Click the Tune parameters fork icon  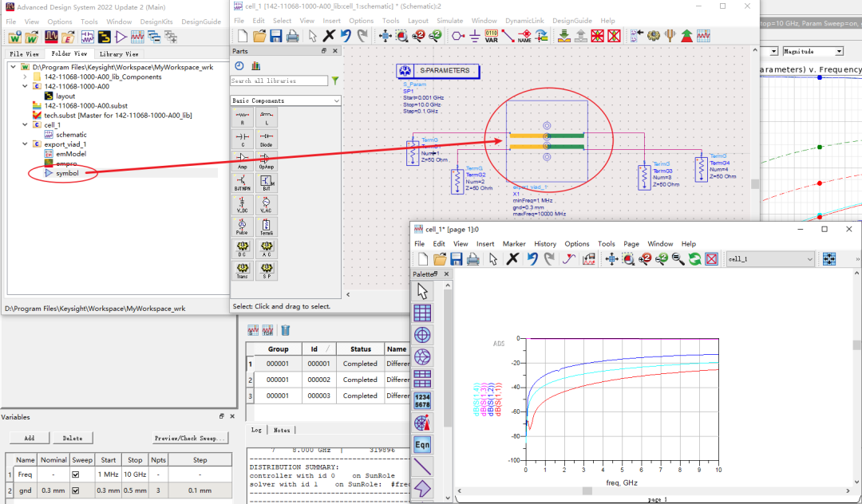click(670, 36)
